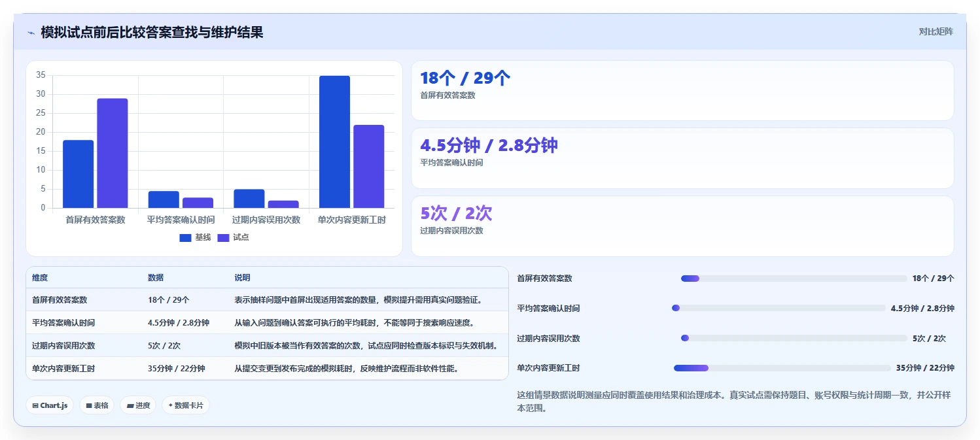Click the 5次 / 2次 data card
The width and height of the screenshot is (980, 440).
click(682, 226)
